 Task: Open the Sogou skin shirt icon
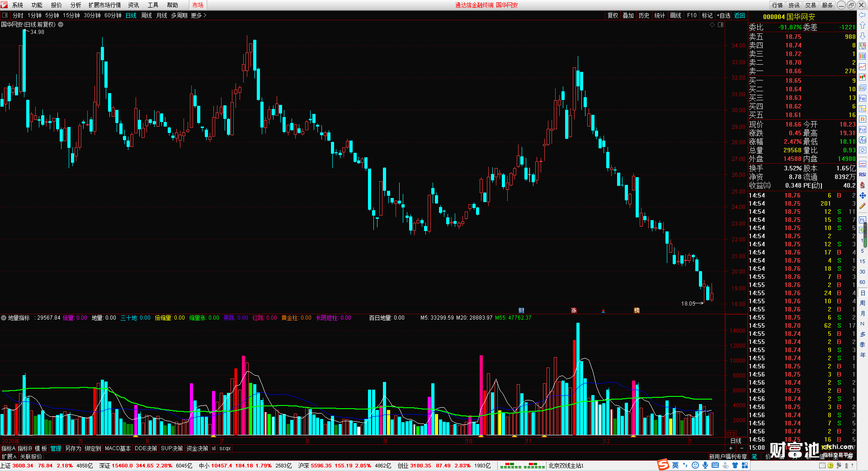pyautogui.click(x=735, y=465)
